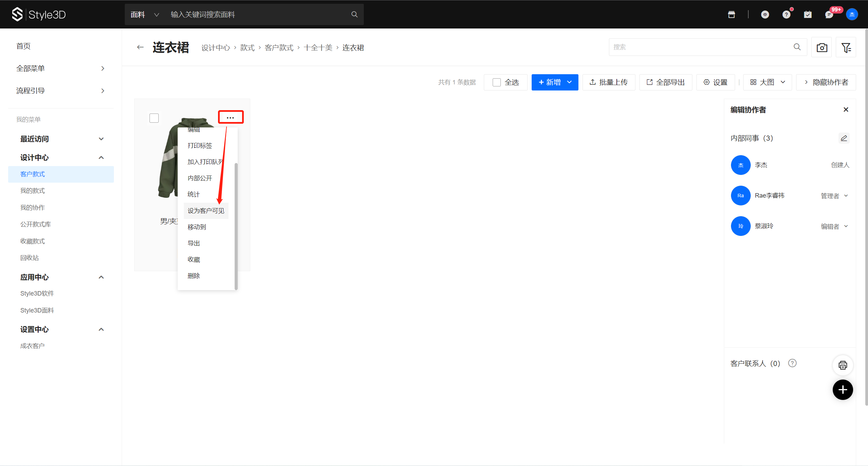Tick the checkbox on the garment card
Viewport: 868px width, 466px height.
[154, 118]
